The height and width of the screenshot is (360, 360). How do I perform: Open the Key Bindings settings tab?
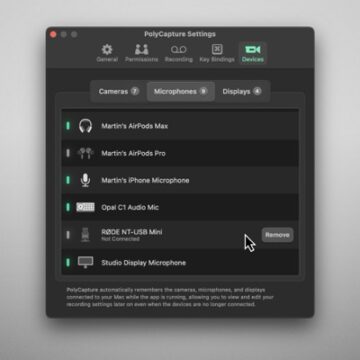pyautogui.click(x=217, y=53)
